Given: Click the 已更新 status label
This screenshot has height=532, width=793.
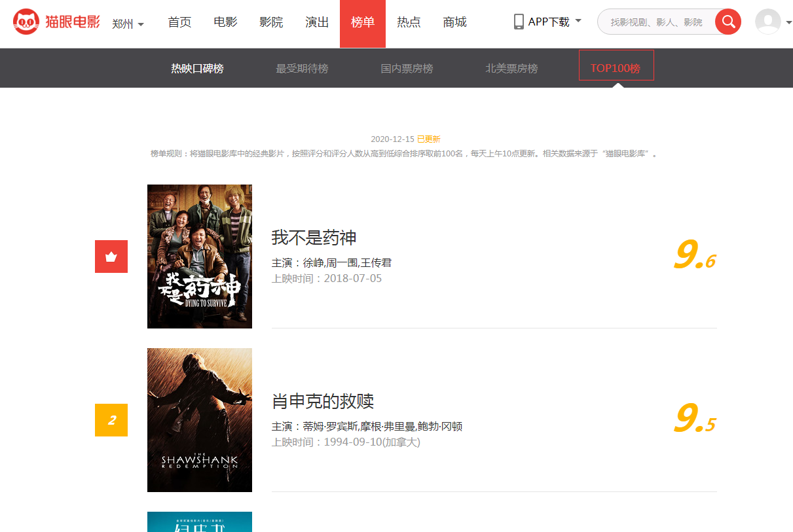Looking at the screenshot, I should coord(429,139).
